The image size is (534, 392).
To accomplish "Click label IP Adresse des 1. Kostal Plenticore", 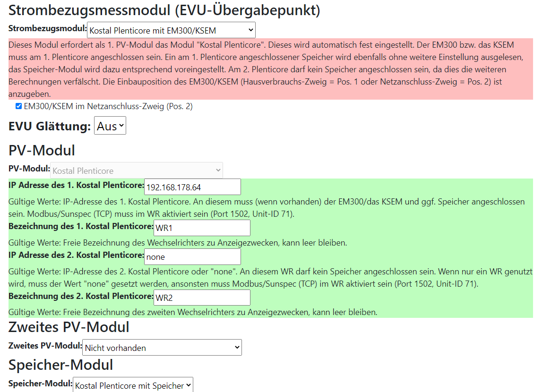I will 76,185.
